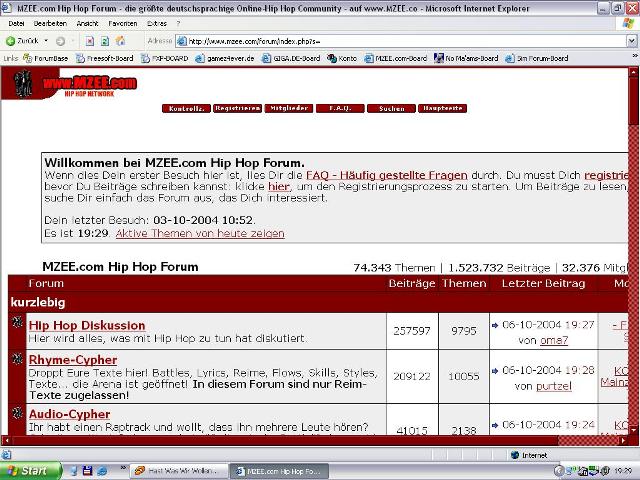This screenshot has width=640, height=480.
Task: Click the Internet zone status indicator
Action: 529,455
